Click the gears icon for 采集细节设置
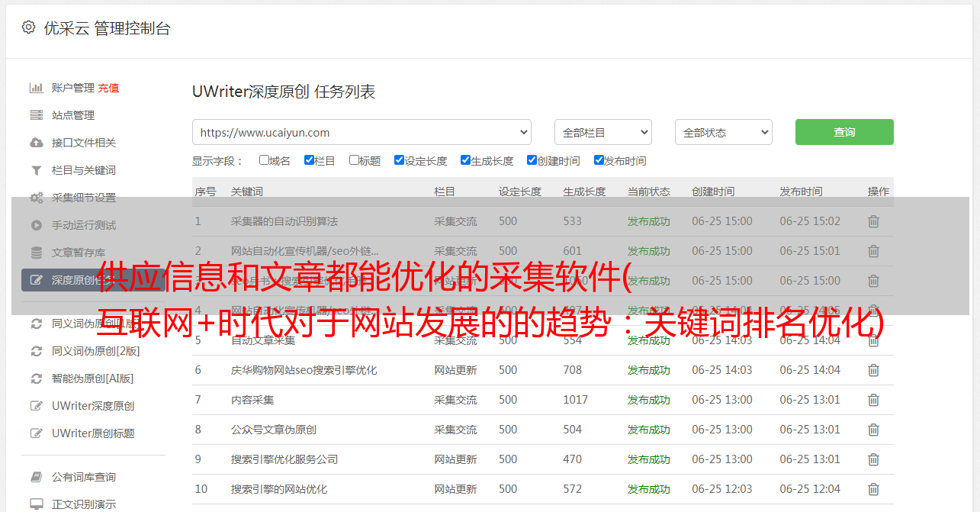 [36, 198]
